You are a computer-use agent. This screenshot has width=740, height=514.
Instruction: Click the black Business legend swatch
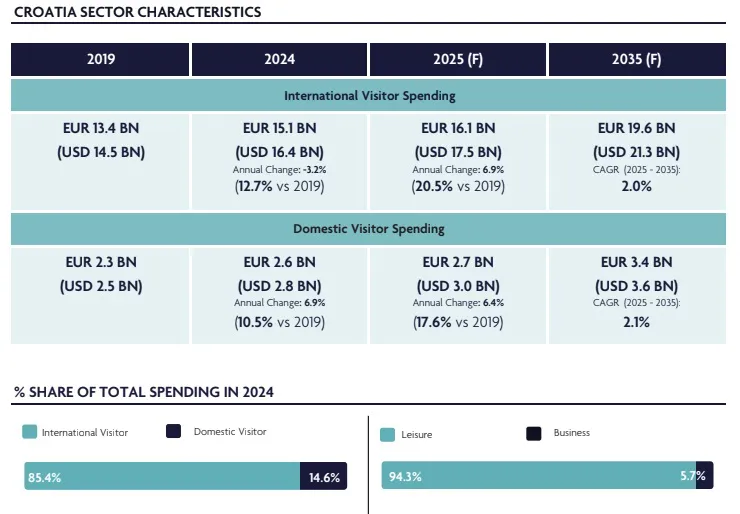[x=533, y=434]
